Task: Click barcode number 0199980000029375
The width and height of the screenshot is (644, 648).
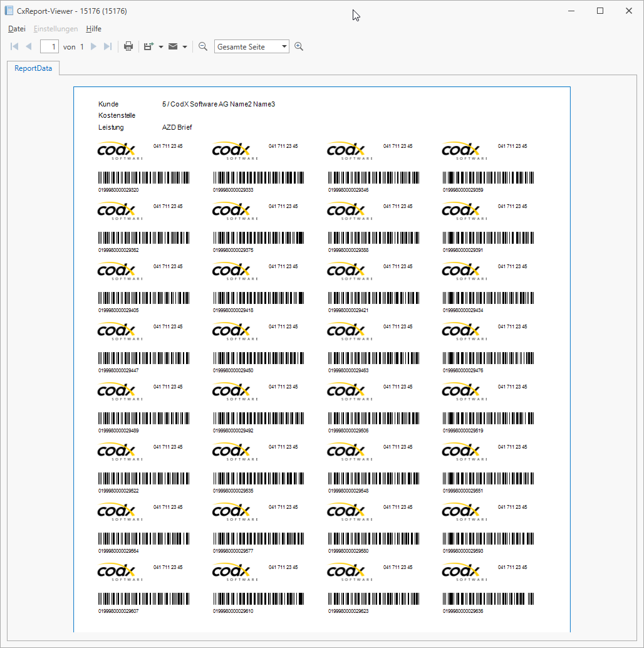Action: click(233, 250)
